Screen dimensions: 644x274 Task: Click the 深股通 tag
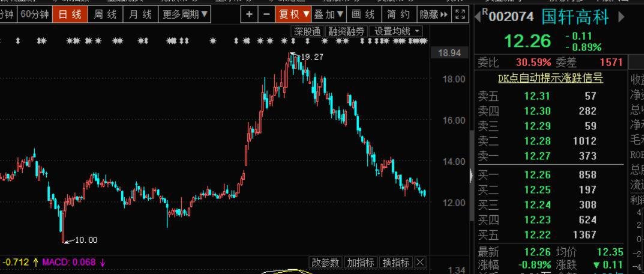[x=308, y=31]
